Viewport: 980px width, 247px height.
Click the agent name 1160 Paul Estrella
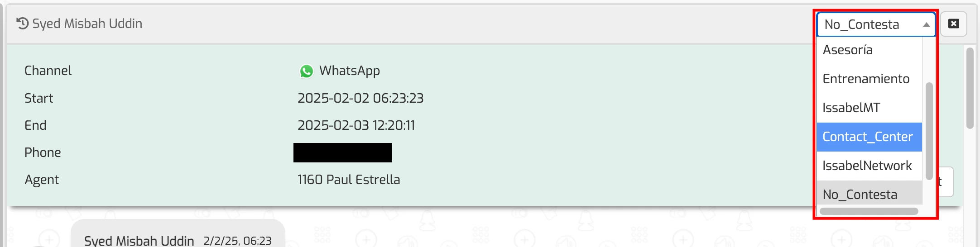(x=349, y=180)
